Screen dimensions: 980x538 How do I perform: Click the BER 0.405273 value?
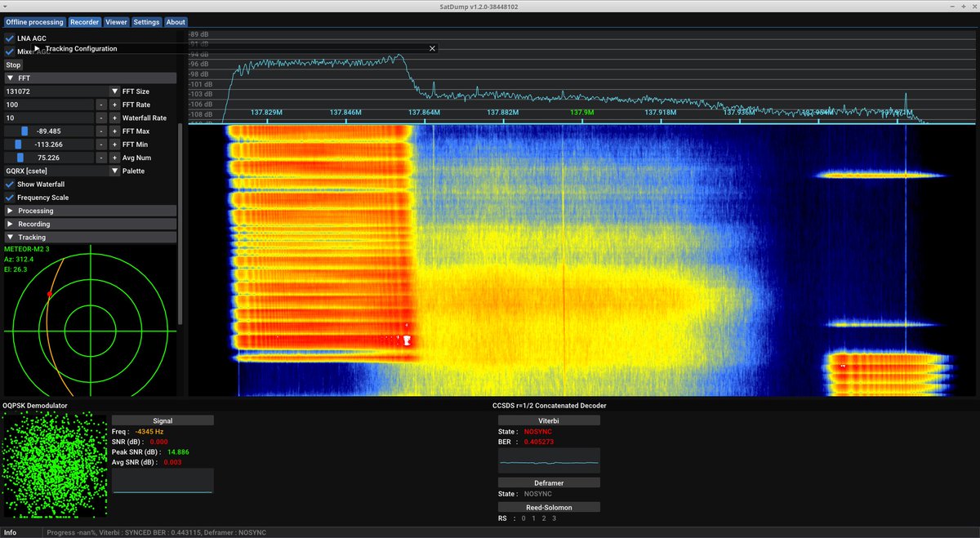tap(540, 442)
